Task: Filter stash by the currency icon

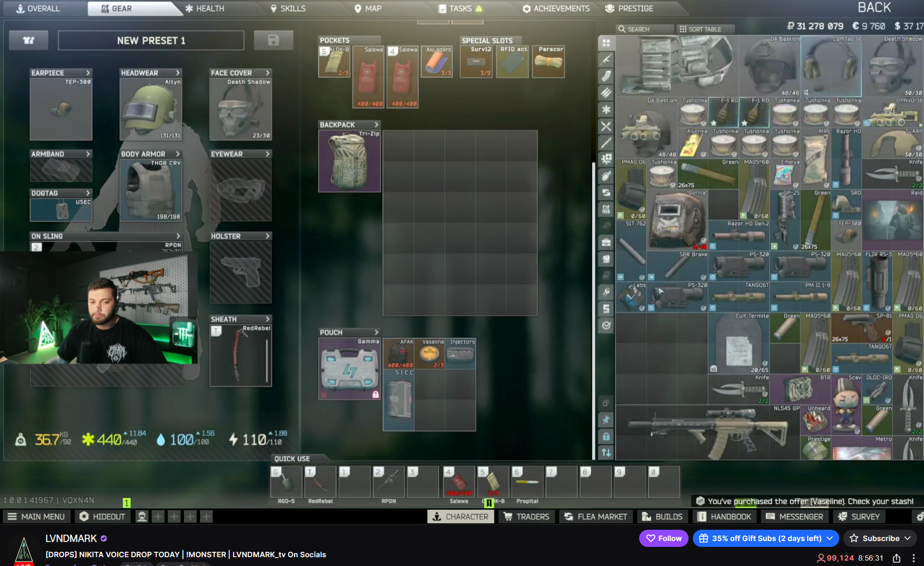Action: (606, 309)
